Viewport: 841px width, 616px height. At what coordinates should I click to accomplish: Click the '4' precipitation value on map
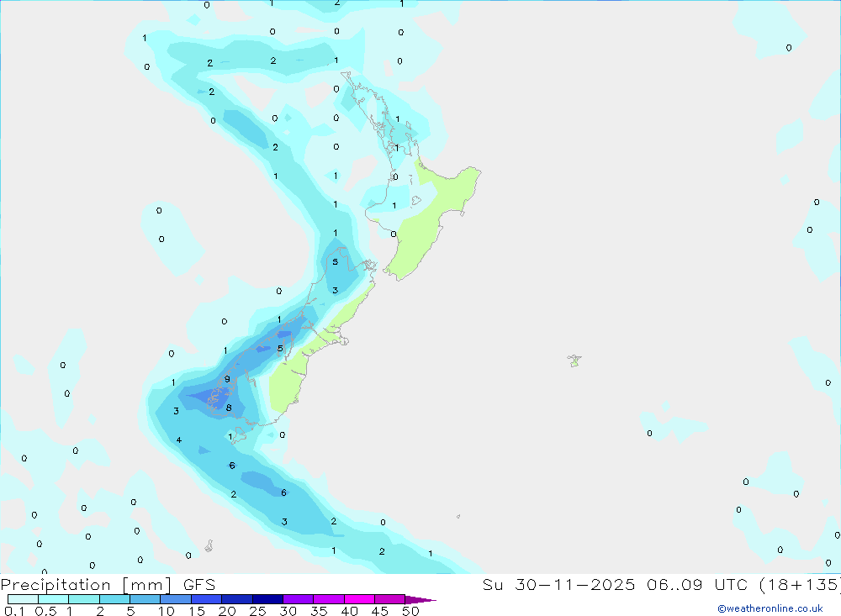pyautogui.click(x=178, y=440)
